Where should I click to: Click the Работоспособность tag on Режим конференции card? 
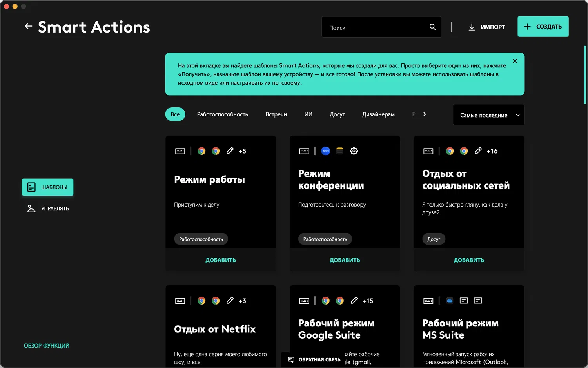(x=325, y=239)
